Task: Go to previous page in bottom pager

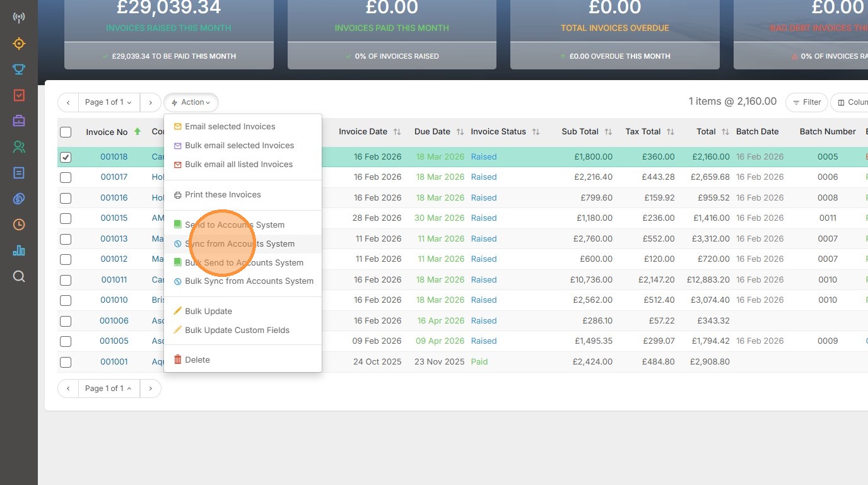Action: [x=68, y=389]
